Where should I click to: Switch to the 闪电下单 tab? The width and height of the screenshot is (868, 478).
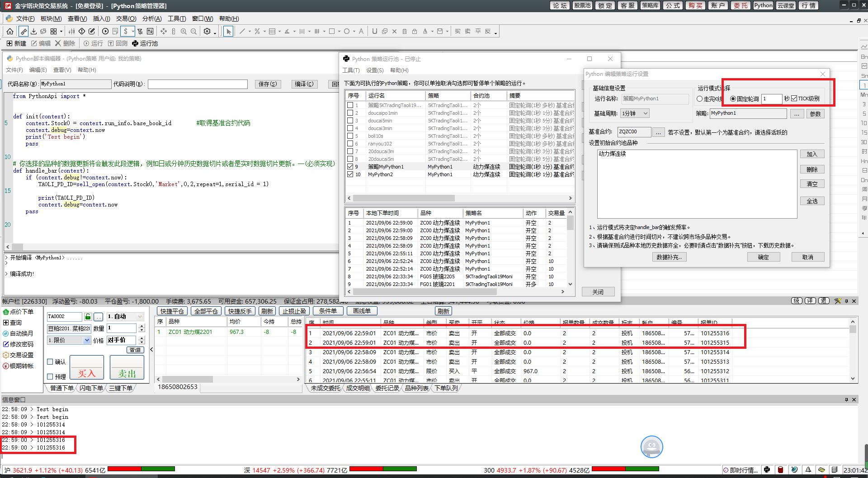[91, 388]
